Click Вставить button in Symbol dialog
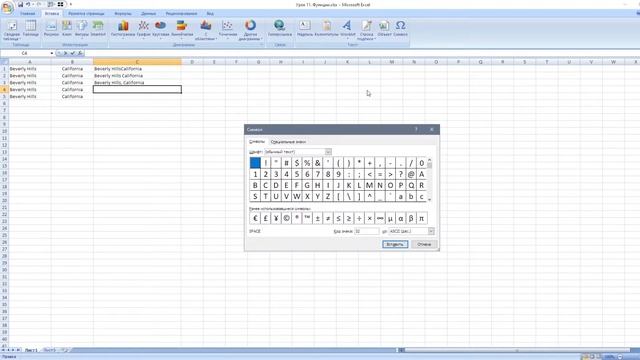The image size is (640, 360). click(395, 244)
